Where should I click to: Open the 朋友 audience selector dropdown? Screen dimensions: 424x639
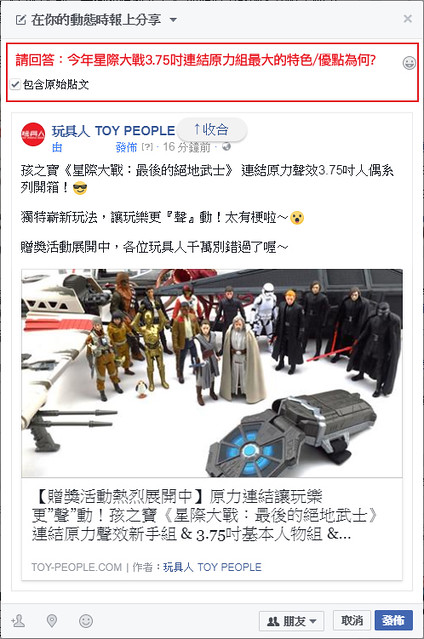(292, 621)
